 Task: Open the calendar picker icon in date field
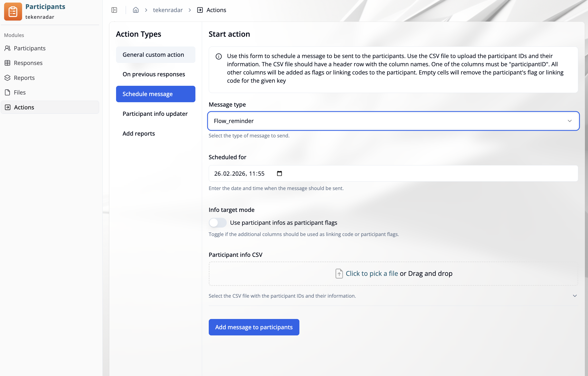pos(279,174)
